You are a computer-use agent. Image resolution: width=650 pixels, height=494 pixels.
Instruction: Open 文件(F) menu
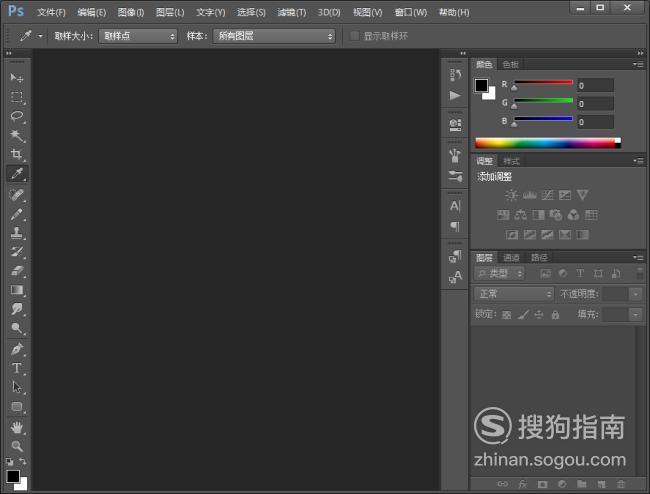(x=51, y=12)
